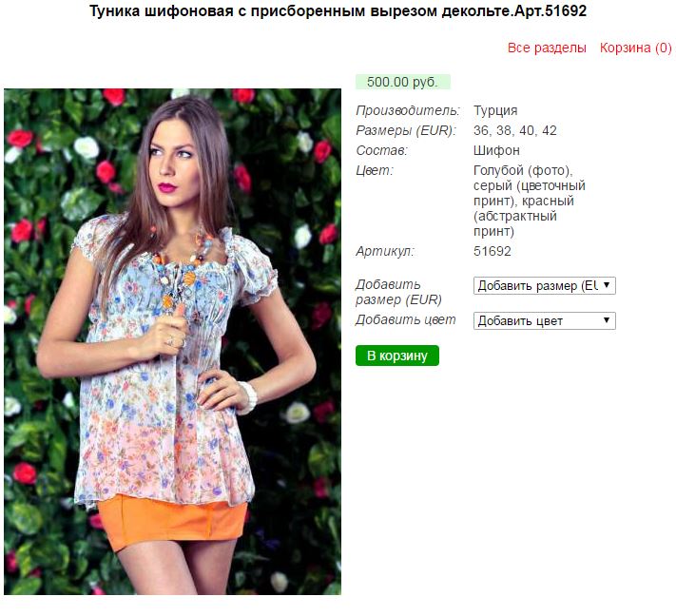The image size is (676, 616).
Task: Click the composition value "Шифон"
Action: 496,150
